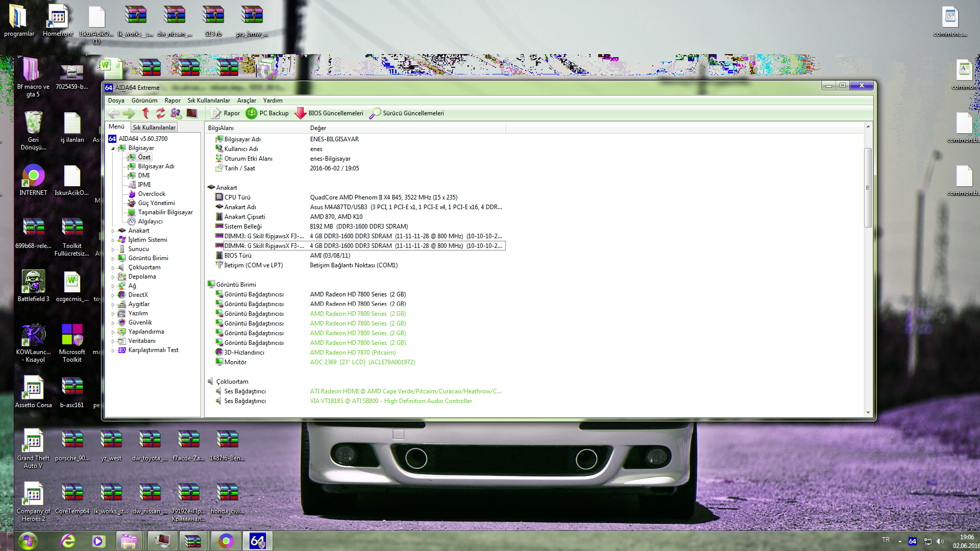This screenshot has height=551, width=980.
Task: Expand the Karşılaştırmalı Test tree node
Action: pyautogui.click(x=113, y=350)
